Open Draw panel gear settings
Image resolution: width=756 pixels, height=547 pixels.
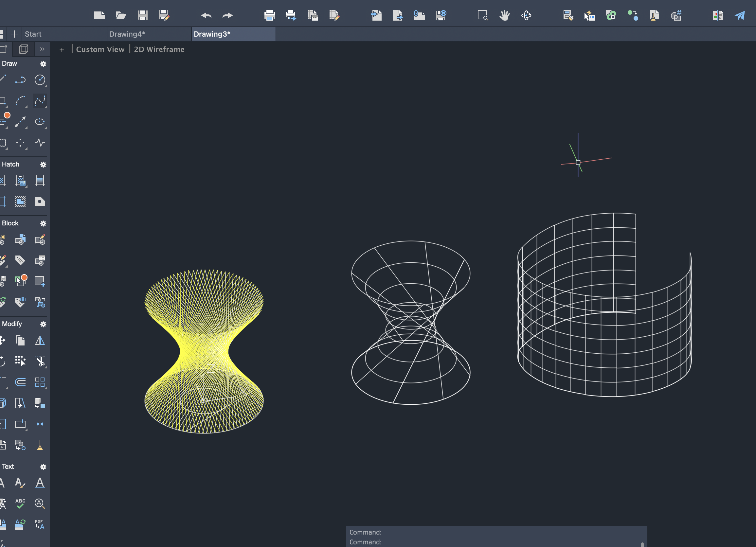click(43, 63)
